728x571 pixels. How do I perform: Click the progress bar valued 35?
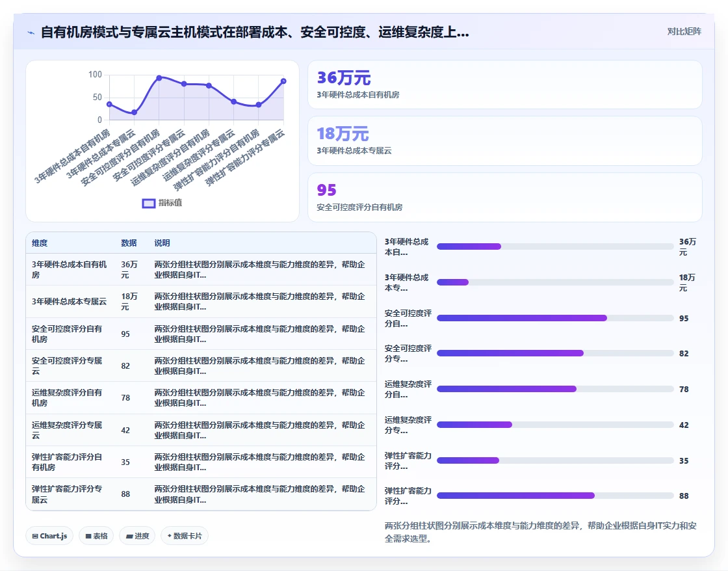(555, 461)
